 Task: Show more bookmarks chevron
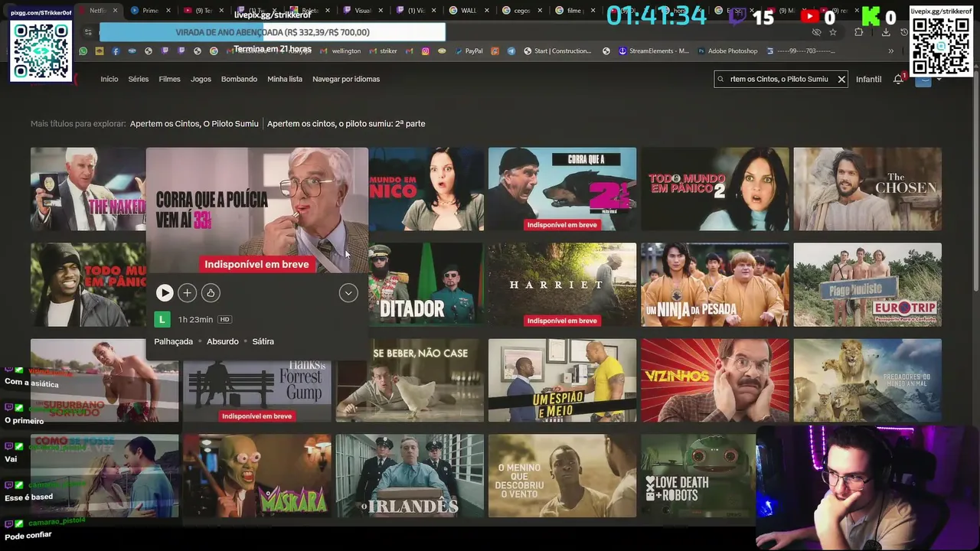coord(890,51)
